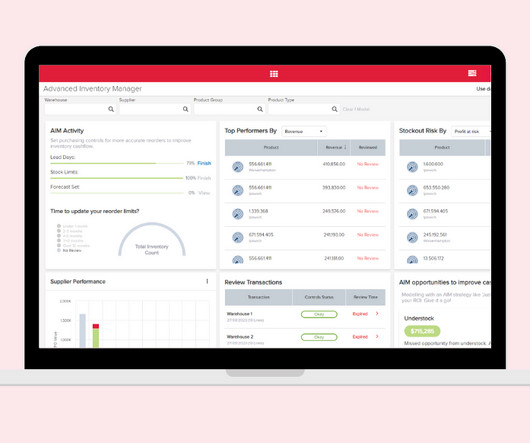Click first product icon in Stockout Risk
The height and width of the screenshot is (443, 530).
[412, 167]
